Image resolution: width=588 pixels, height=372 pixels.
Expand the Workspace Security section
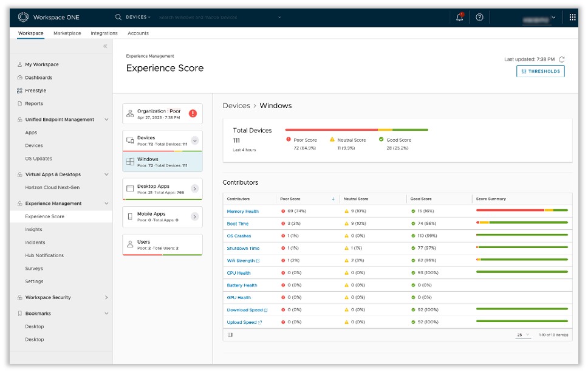(x=106, y=297)
